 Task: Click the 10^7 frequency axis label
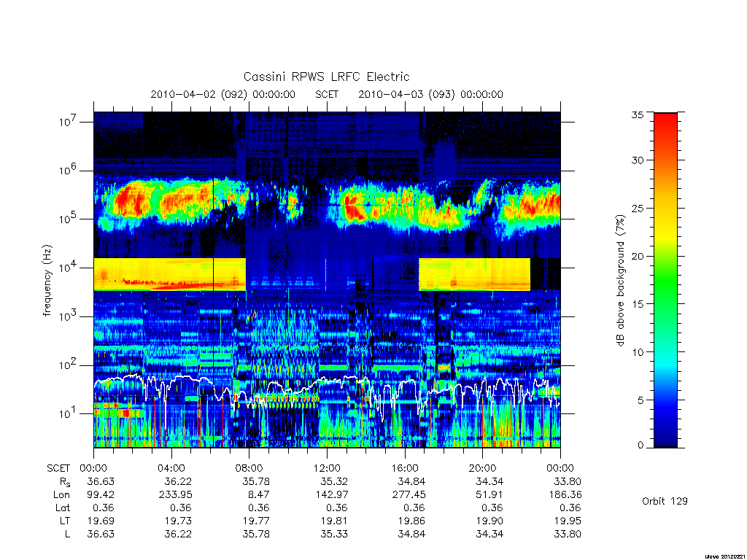click(x=68, y=122)
